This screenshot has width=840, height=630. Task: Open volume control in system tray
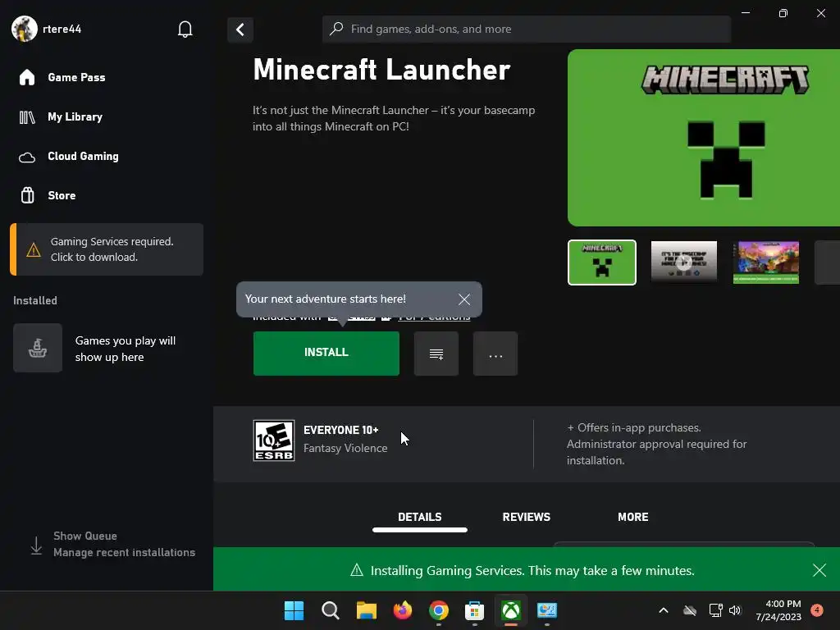[x=735, y=610]
